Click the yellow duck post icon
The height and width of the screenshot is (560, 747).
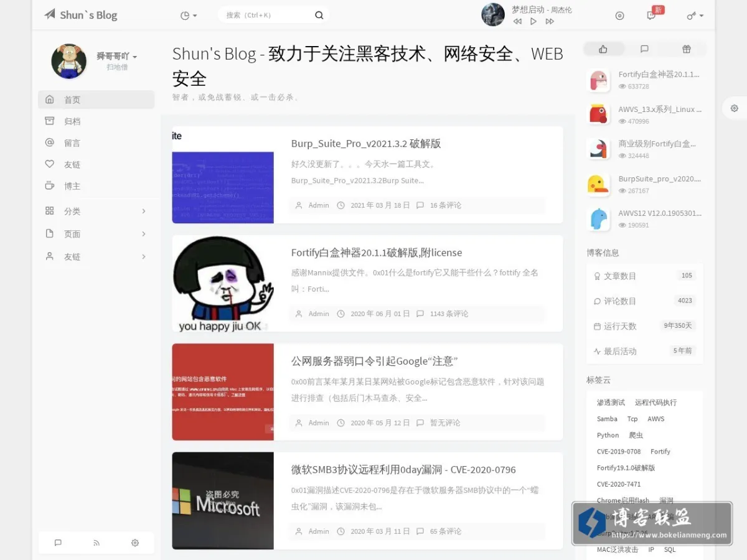pos(598,184)
